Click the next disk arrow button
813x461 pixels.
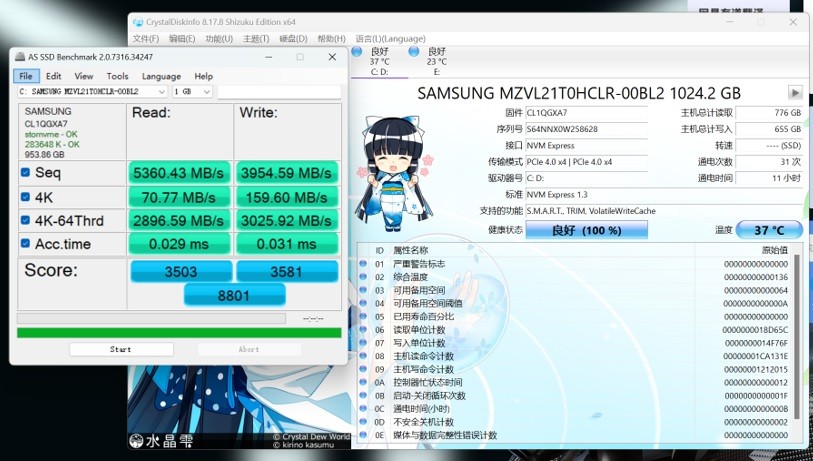click(x=795, y=93)
